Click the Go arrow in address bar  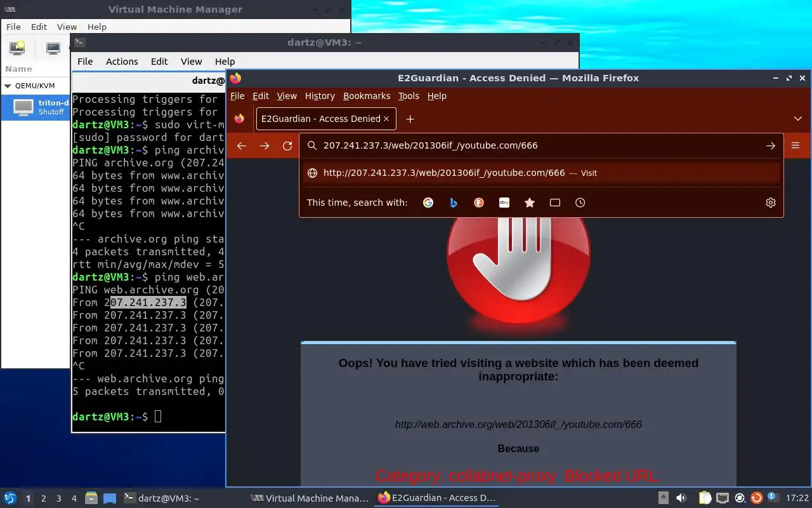[770, 145]
